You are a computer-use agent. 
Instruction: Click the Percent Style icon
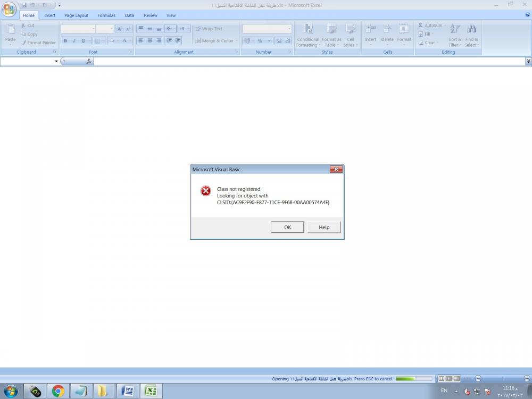point(260,41)
